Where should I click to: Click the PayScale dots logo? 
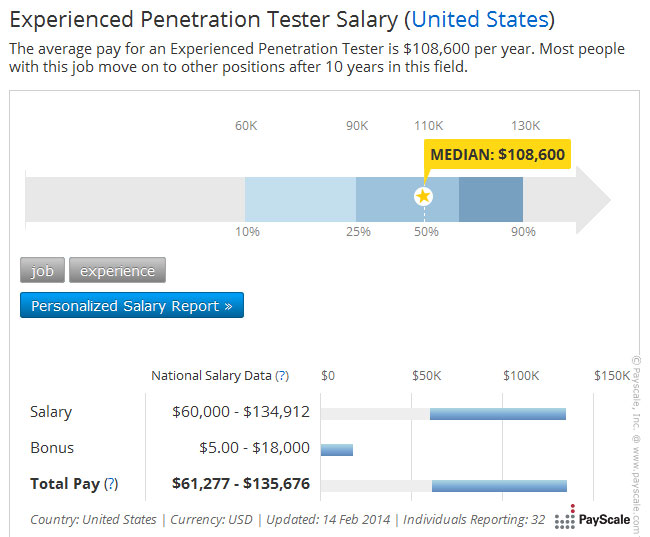click(x=564, y=519)
